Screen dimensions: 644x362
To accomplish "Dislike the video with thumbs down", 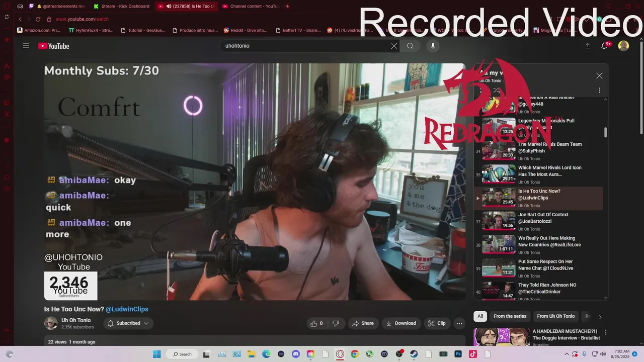I will [x=336, y=323].
